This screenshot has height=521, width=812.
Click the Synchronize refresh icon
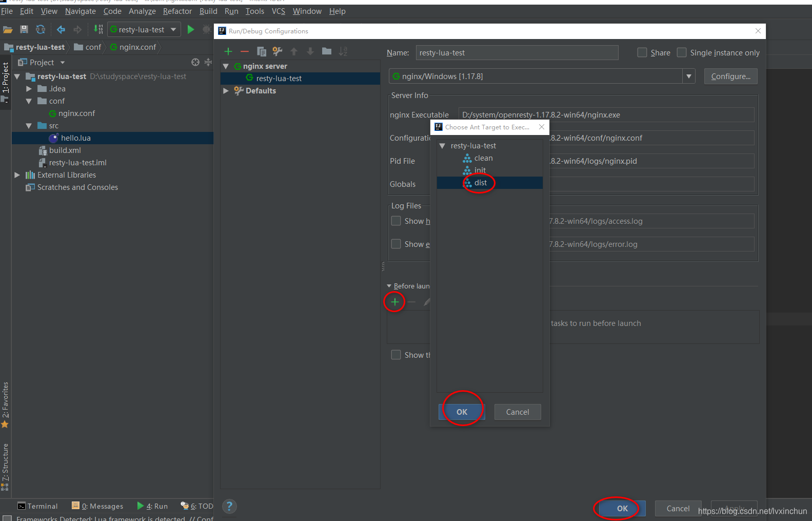(x=41, y=30)
